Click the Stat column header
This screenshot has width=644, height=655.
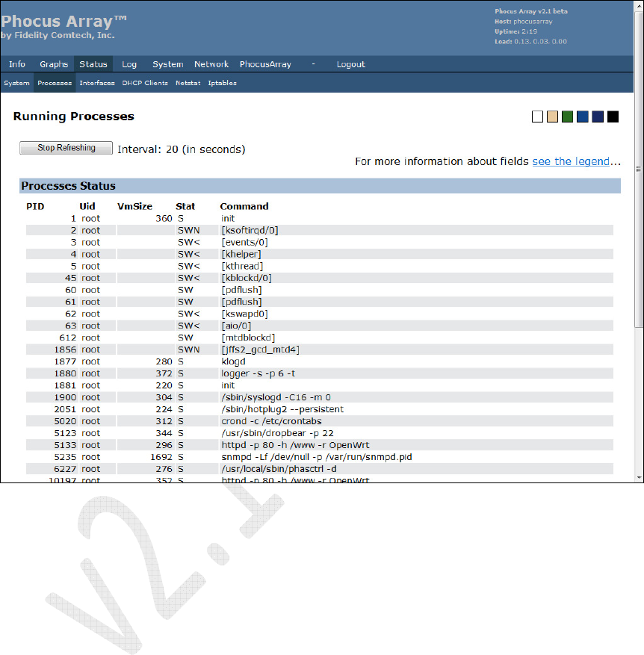[x=185, y=206]
